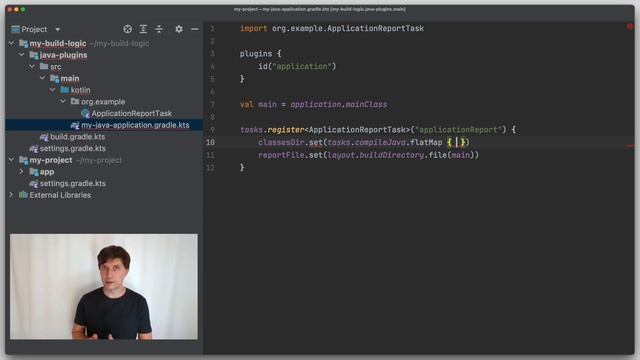Select my-java-application.gradle.kts file
Screen dimensions: 640x360
coord(130,125)
